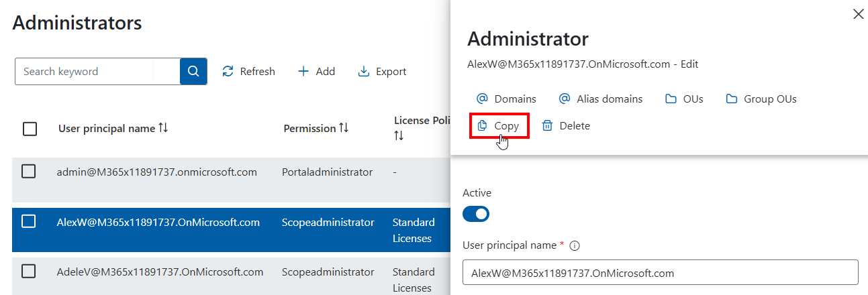868x295 pixels.
Task: Export the administrators list
Action: click(382, 72)
